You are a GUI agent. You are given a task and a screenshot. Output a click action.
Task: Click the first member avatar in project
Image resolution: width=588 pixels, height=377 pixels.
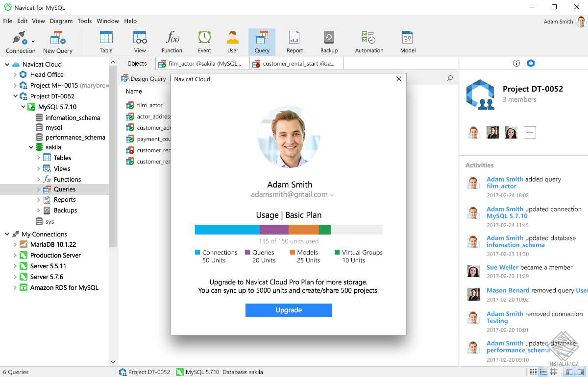[x=473, y=132]
